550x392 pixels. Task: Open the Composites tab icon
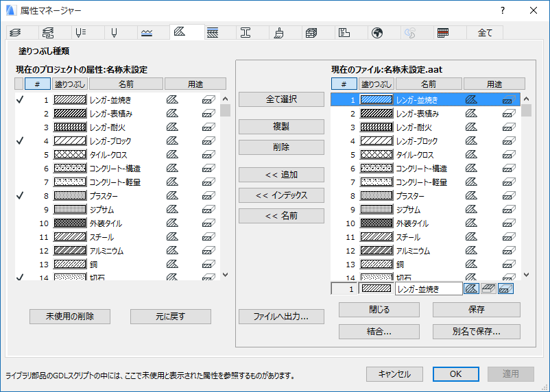pos(213,33)
